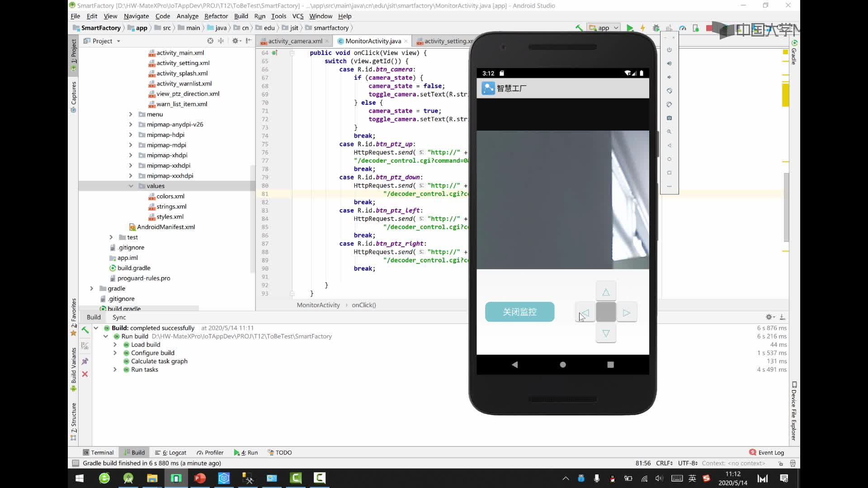Toggle the Device File Explorer side panel
This screenshot has width=868, height=488.
tap(794, 411)
